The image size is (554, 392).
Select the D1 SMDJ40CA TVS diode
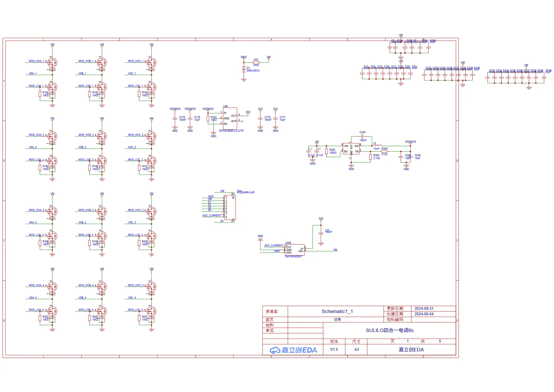tap(244, 69)
